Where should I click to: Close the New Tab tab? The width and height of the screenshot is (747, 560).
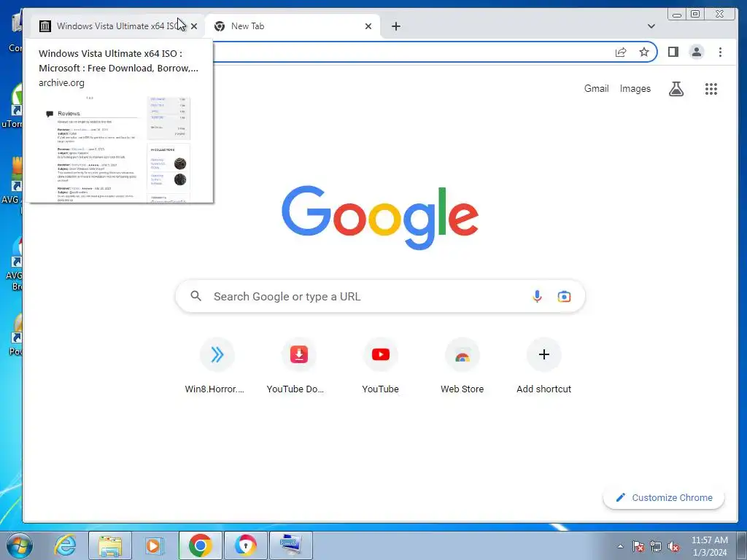pyautogui.click(x=368, y=26)
